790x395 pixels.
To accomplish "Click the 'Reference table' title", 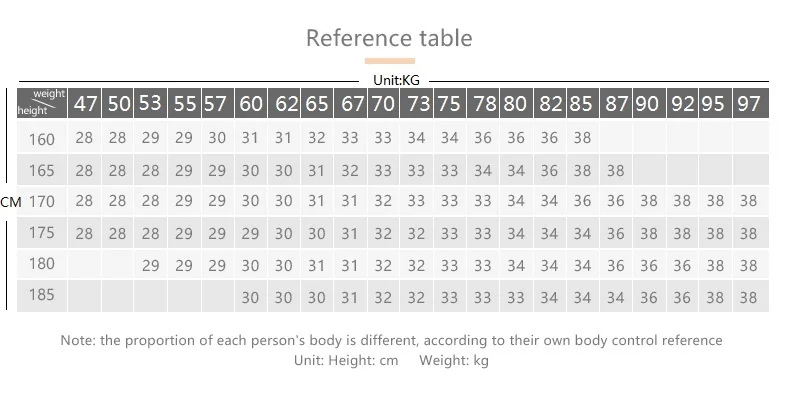I will point(389,38).
